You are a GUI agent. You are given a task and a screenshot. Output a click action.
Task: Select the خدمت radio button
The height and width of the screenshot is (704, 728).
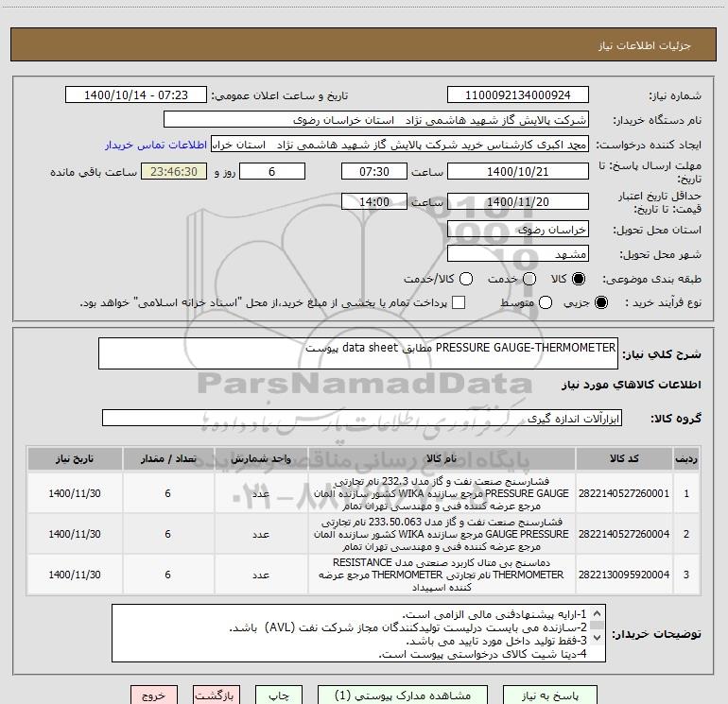point(529,279)
